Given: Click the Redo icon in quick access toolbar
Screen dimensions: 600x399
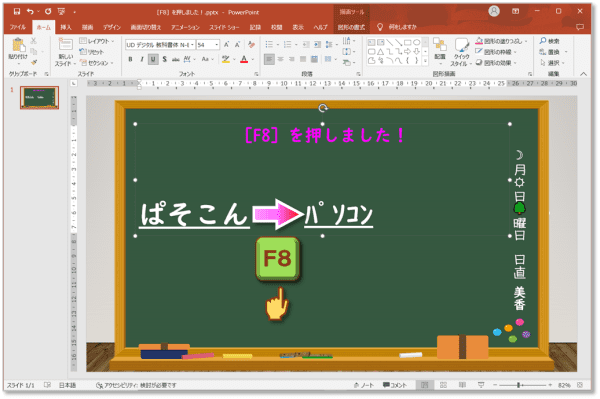Looking at the screenshot, I should click(x=48, y=11).
